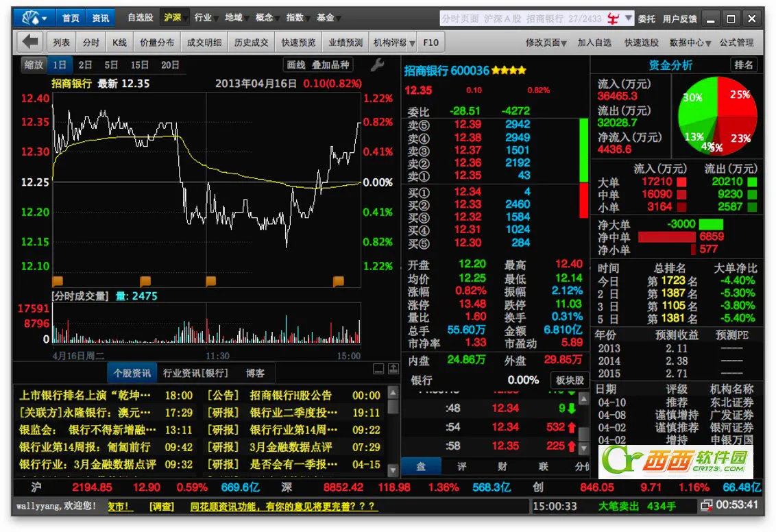
Task: Click the news list scrollbar down arrow
Action: (393, 470)
